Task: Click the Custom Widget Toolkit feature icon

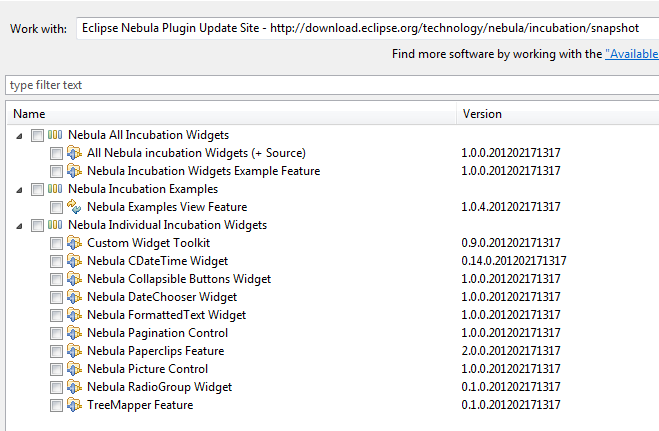Action: tap(73, 243)
